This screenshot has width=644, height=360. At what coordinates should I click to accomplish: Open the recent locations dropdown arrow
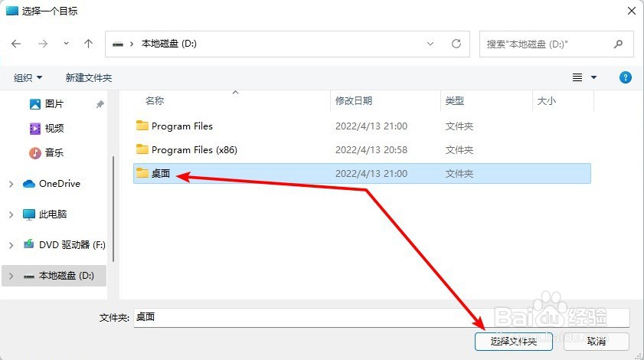click(x=66, y=44)
